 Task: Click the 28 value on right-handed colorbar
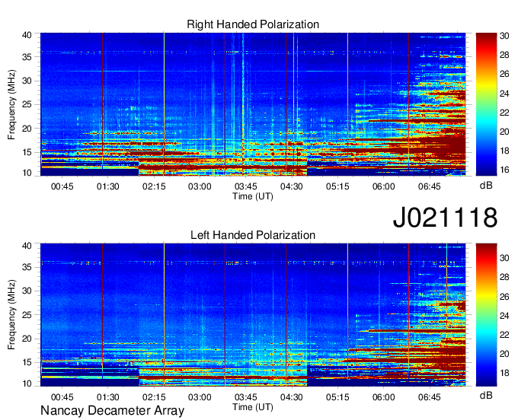click(504, 55)
